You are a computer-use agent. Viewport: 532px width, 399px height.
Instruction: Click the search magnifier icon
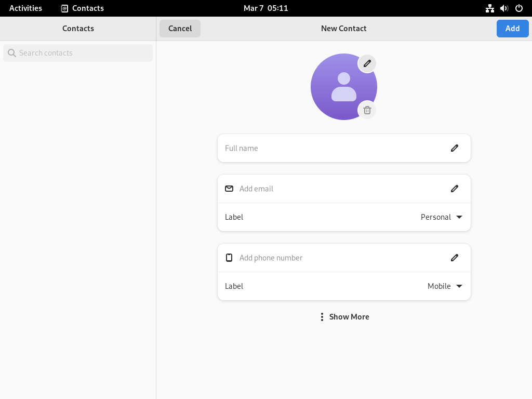(x=12, y=53)
